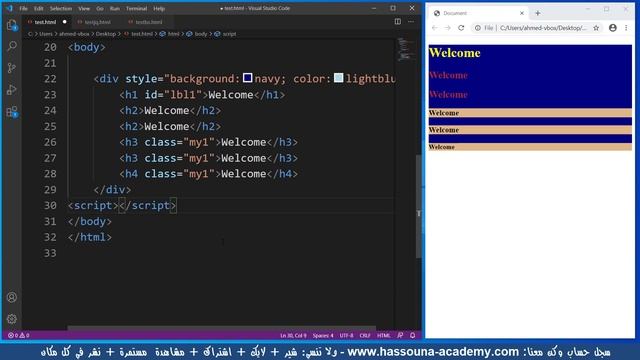Open the Explorer view in the activity bar
Screen dimensions: 640x360
pos(12,25)
